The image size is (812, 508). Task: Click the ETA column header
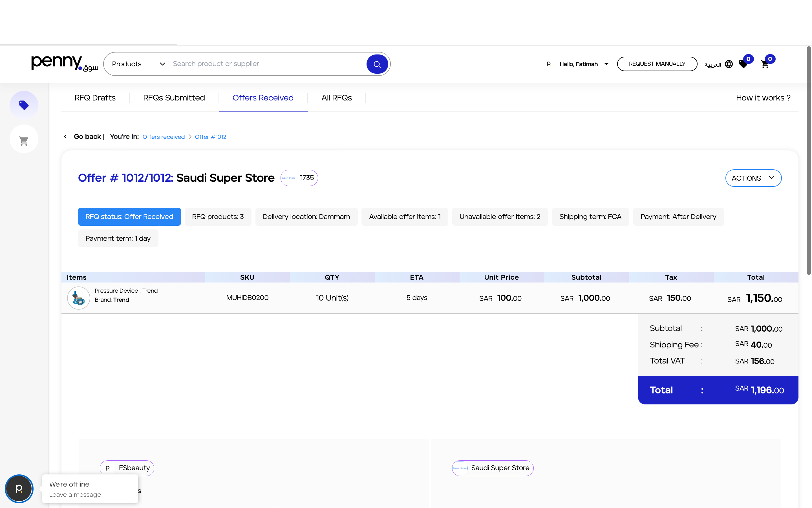[416, 277]
